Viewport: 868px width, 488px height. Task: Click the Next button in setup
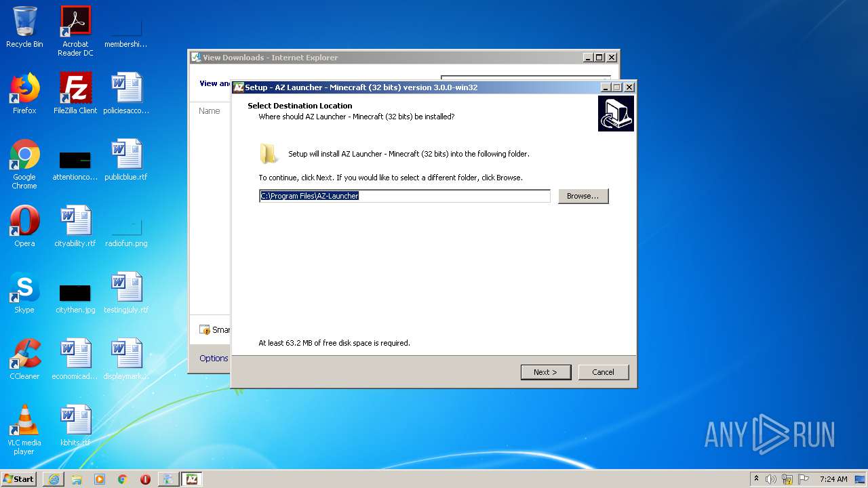click(545, 372)
